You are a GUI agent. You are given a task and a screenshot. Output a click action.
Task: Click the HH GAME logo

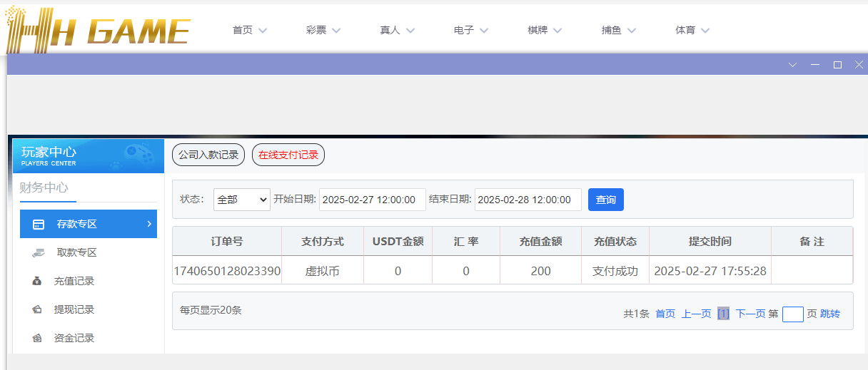(x=97, y=30)
